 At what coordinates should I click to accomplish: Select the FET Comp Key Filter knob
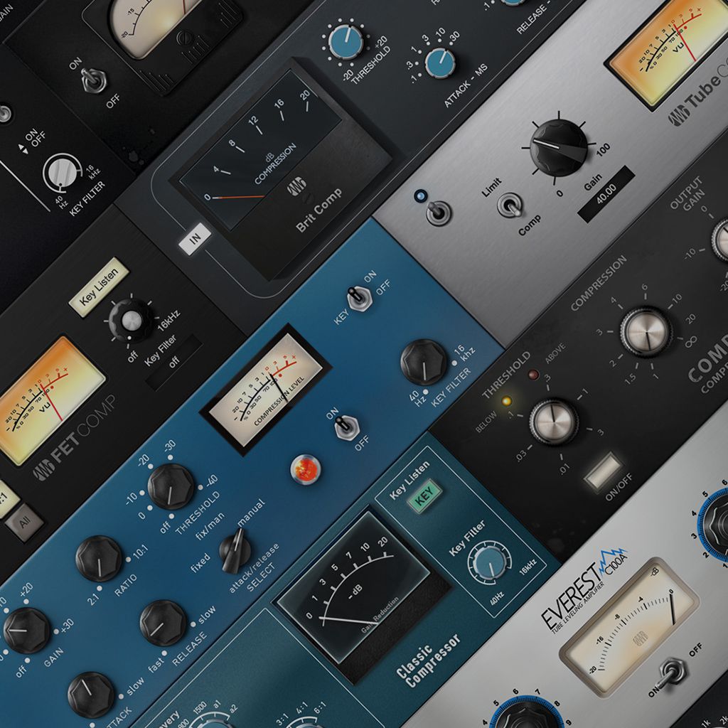click(131, 321)
